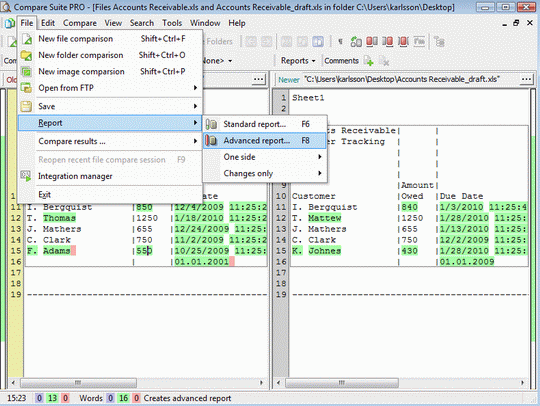Expand the One side submenu arrow
The height and width of the screenshot is (406, 540).
pyautogui.click(x=320, y=157)
